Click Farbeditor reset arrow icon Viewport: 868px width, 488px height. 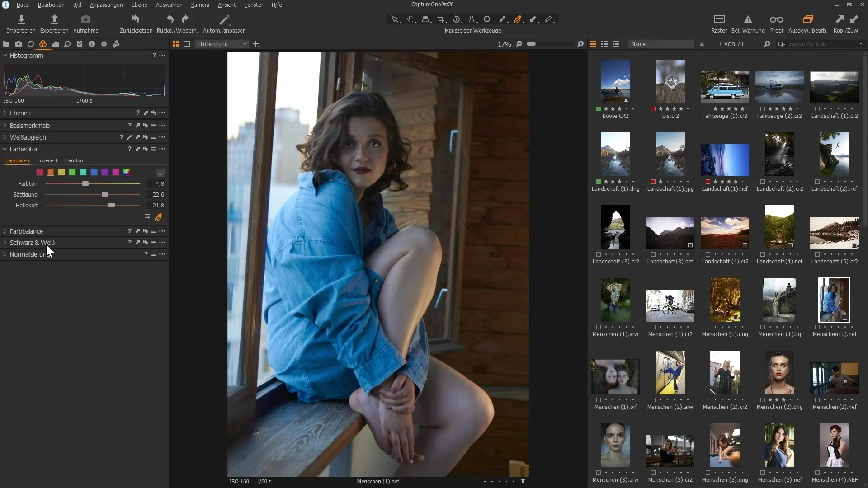146,149
